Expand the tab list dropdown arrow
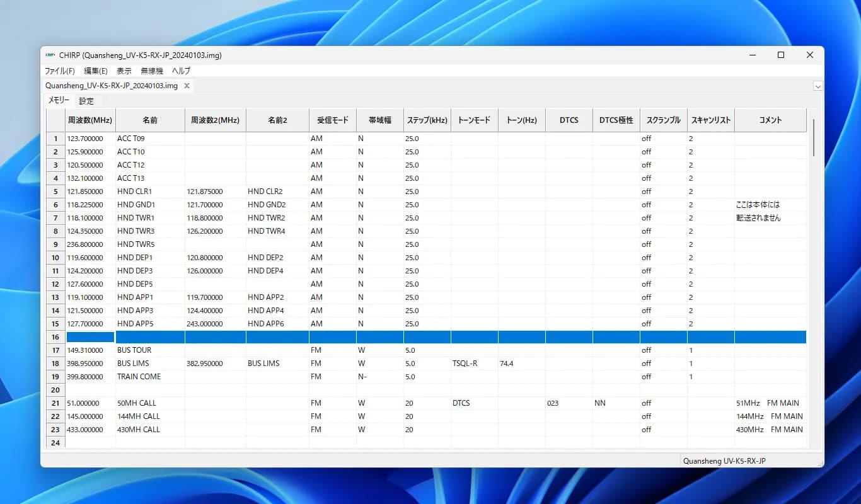861x504 pixels. pos(818,86)
